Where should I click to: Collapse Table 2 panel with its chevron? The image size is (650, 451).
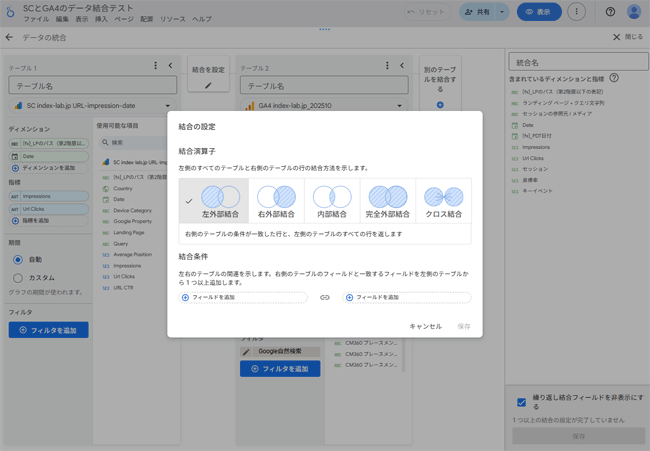point(402,65)
